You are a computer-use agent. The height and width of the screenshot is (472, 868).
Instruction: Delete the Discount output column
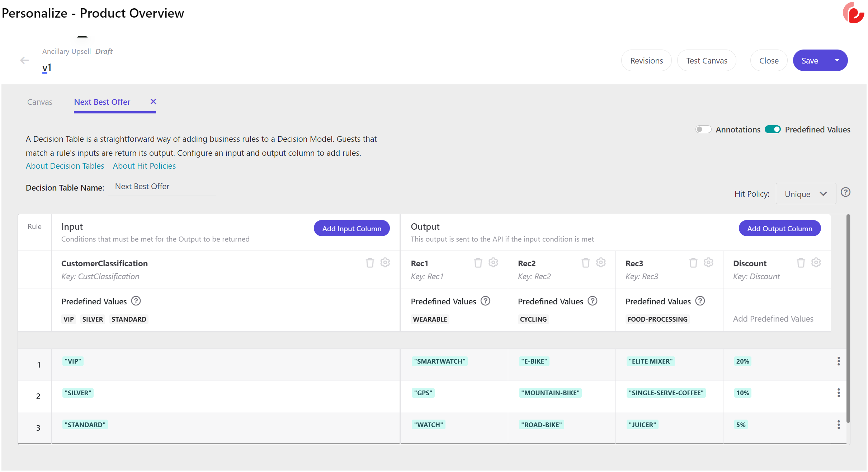coord(801,263)
